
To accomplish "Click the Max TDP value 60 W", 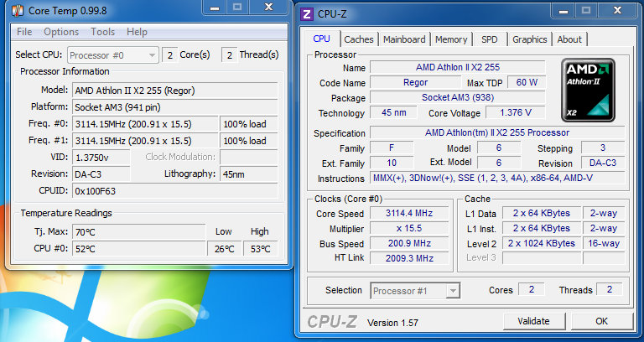I will pyautogui.click(x=527, y=82).
